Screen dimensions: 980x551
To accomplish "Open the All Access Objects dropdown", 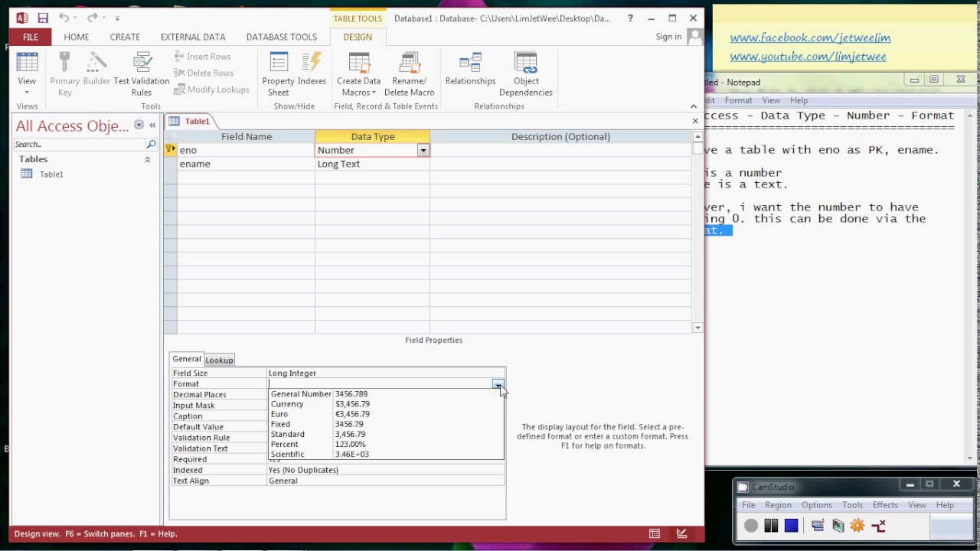I will pyautogui.click(x=139, y=125).
